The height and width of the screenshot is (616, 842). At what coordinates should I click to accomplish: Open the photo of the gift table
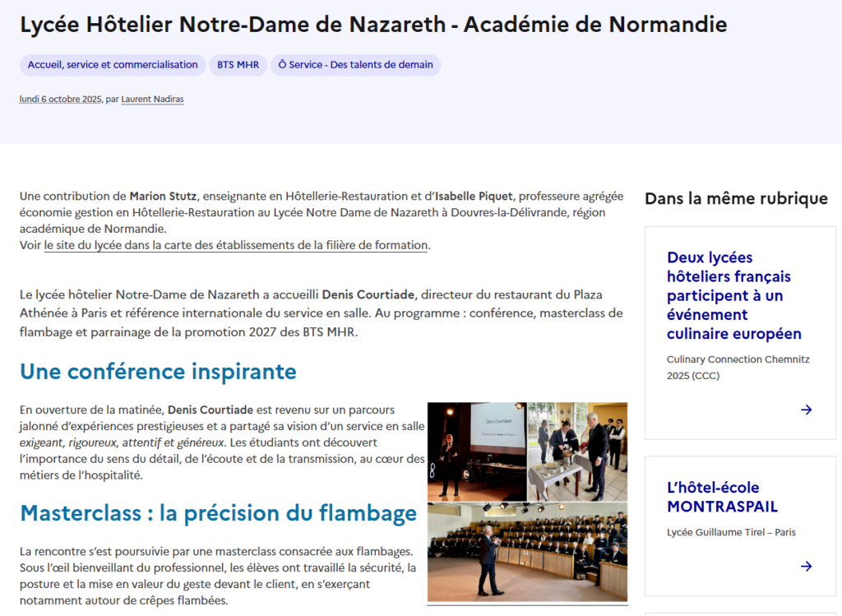click(577, 451)
